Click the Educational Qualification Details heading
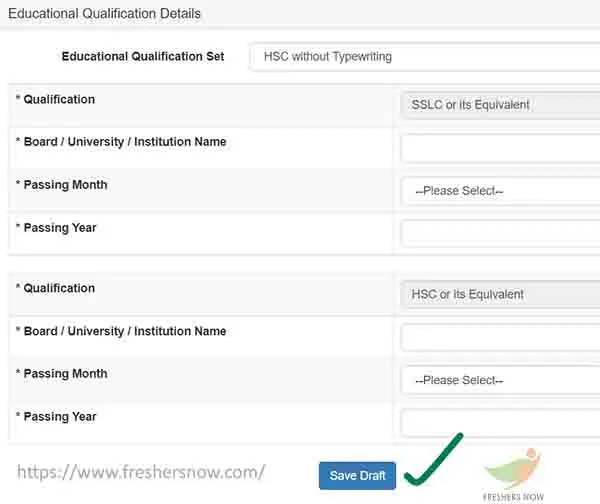 click(104, 14)
